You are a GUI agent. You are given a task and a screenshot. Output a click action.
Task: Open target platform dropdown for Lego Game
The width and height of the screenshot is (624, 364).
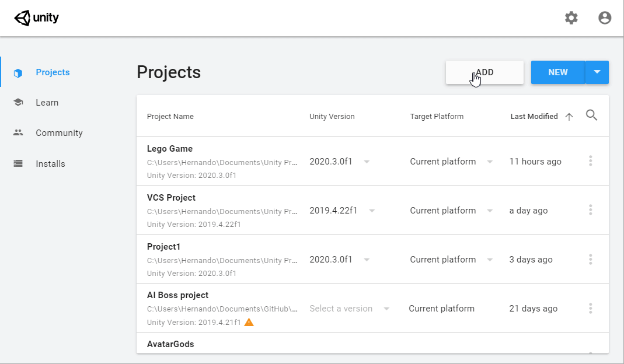pos(490,162)
